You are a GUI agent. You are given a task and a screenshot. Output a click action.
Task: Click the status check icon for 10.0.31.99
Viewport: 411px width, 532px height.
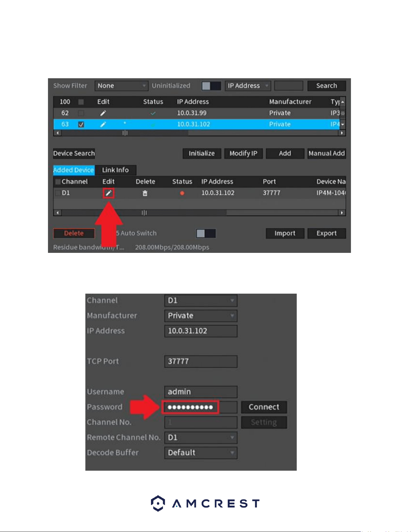[153, 113]
